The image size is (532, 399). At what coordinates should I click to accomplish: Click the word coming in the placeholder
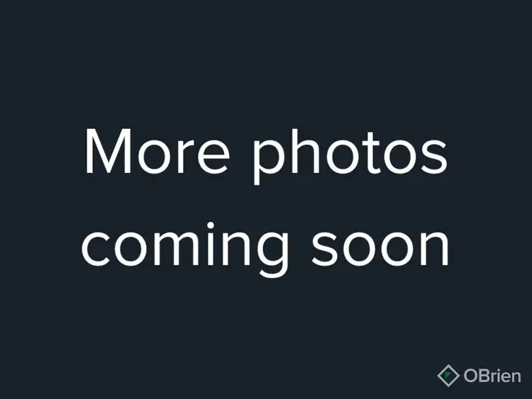pyautogui.click(x=186, y=249)
